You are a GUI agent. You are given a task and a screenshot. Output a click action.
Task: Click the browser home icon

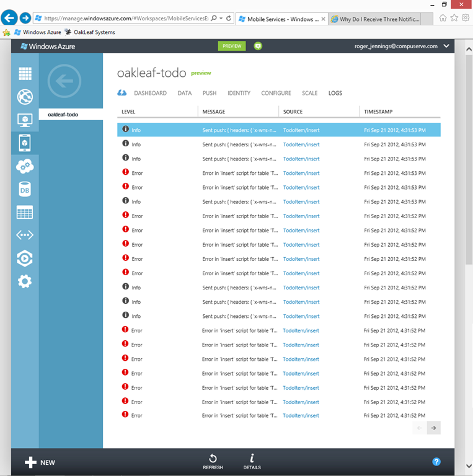pos(443,18)
